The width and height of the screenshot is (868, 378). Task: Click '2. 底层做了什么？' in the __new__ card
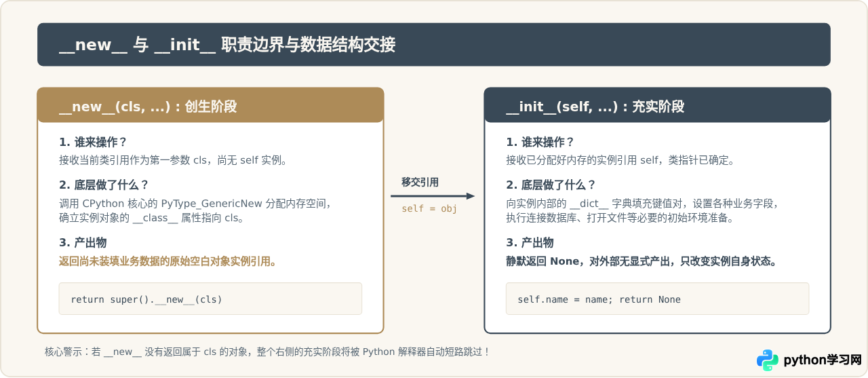point(104,185)
